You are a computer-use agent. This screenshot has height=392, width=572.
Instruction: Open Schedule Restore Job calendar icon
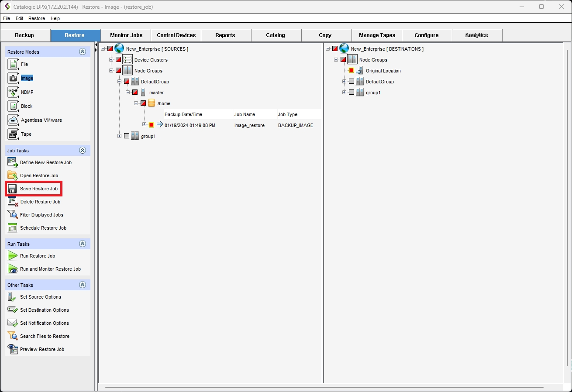(x=13, y=228)
